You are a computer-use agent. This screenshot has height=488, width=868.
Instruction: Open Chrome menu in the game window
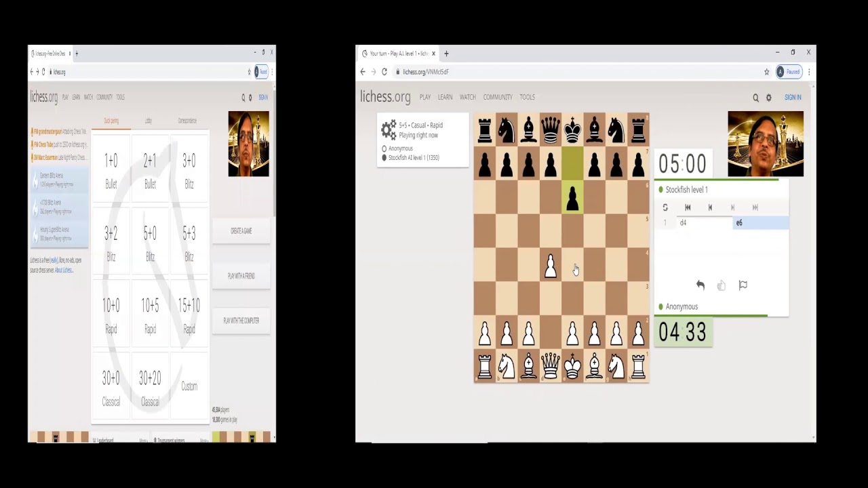click(x=809, y=72)
